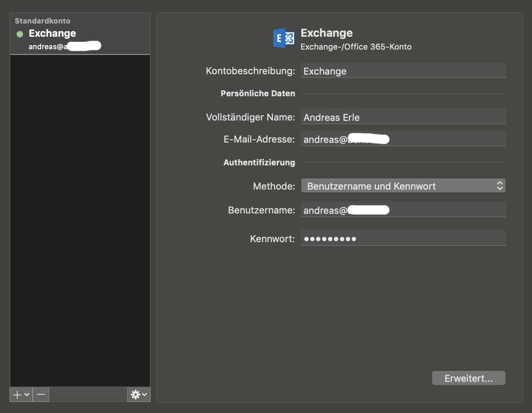Click the Standardkonto label in sidebar

click(x=43, y=21)
